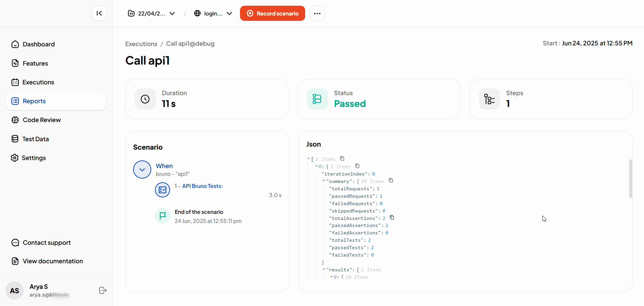Click the sign out icon next to Arya S

[103, 290]
